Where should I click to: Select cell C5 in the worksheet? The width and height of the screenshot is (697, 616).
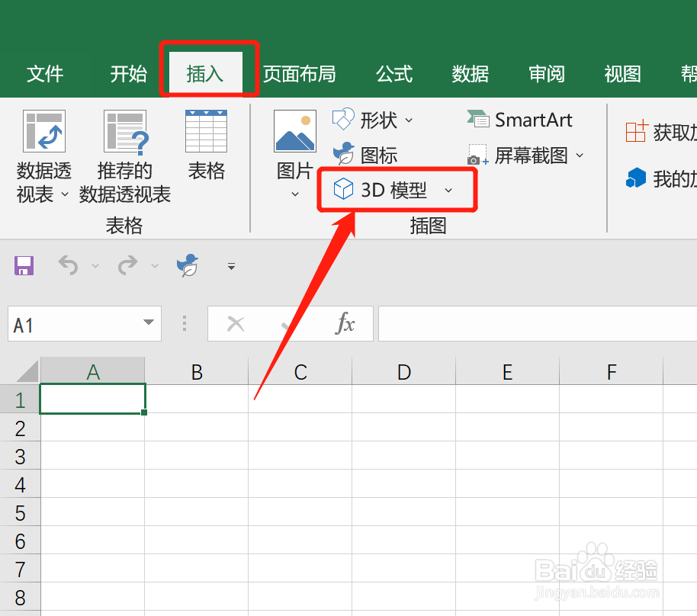click(300, 512)
